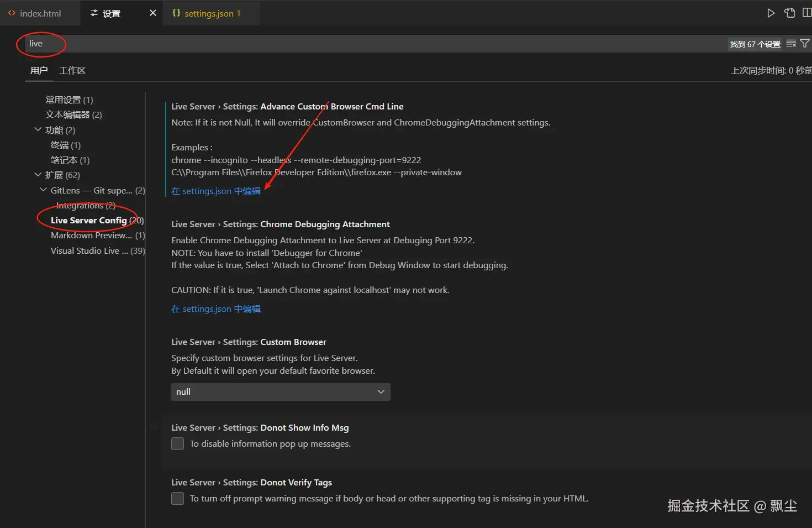Screen dimensions: 812x528
Task: Split the editor with layout icon
Action: coord(807,13)
